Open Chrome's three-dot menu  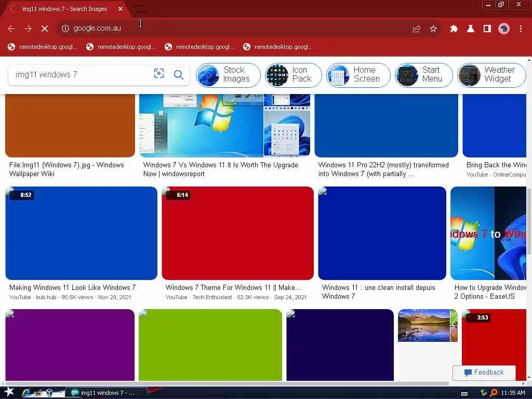click(521, 29)
